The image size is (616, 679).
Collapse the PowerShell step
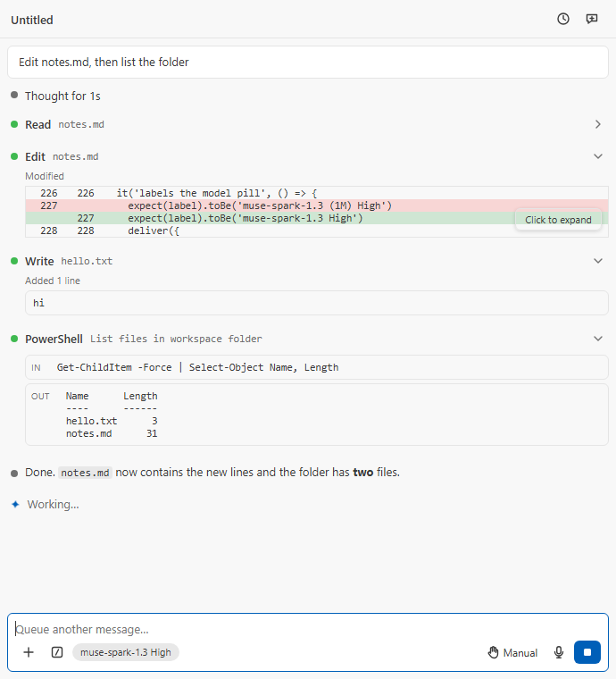[x=598, y=339]
